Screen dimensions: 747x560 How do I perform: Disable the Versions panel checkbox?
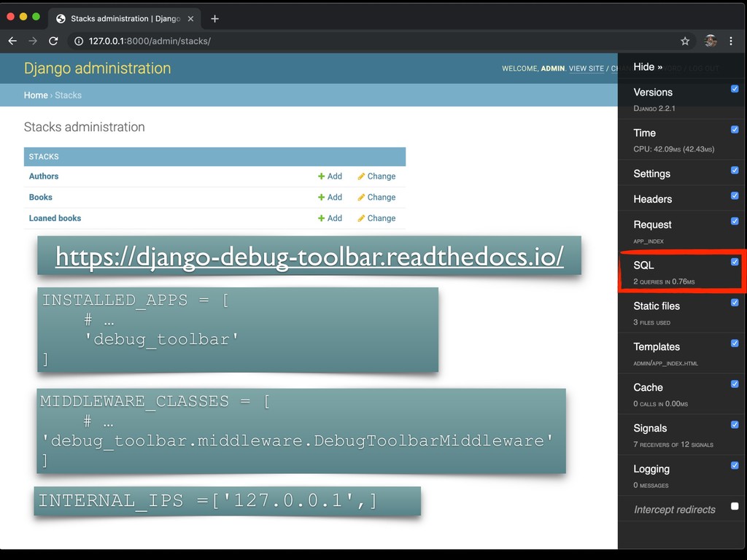pyautogui.click(x=735, y=88)
